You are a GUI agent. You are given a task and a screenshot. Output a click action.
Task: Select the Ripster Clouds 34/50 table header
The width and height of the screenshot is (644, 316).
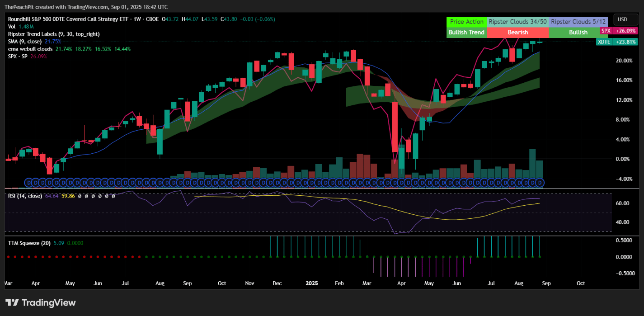pos(518,21)
